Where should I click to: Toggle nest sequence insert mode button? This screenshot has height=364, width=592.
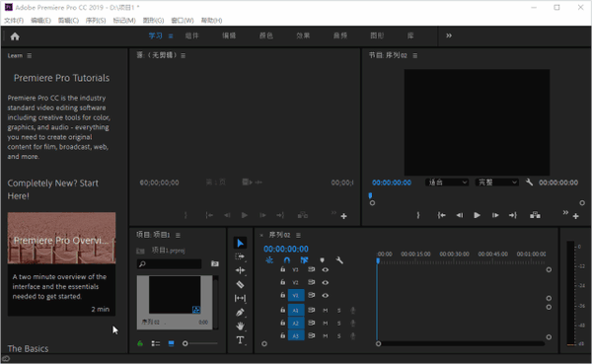tap(269, 260)
